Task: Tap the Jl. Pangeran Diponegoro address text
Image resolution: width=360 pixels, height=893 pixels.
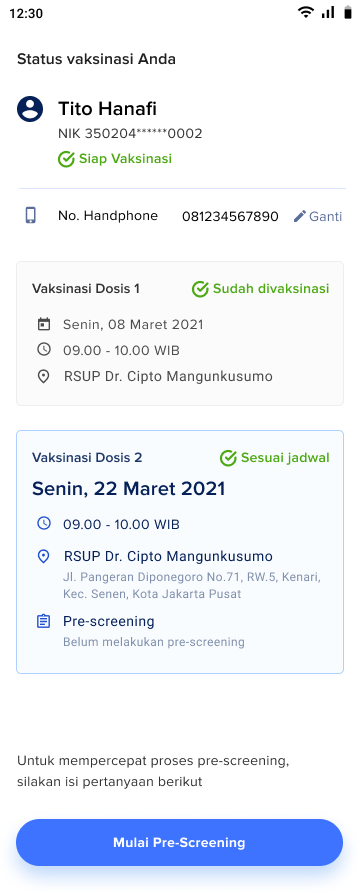Action: 192,586
